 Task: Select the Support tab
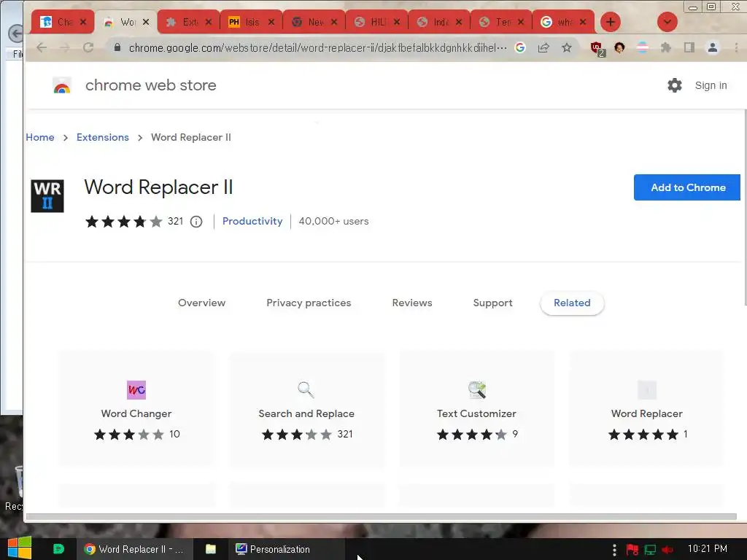click(x=492, y=303)
